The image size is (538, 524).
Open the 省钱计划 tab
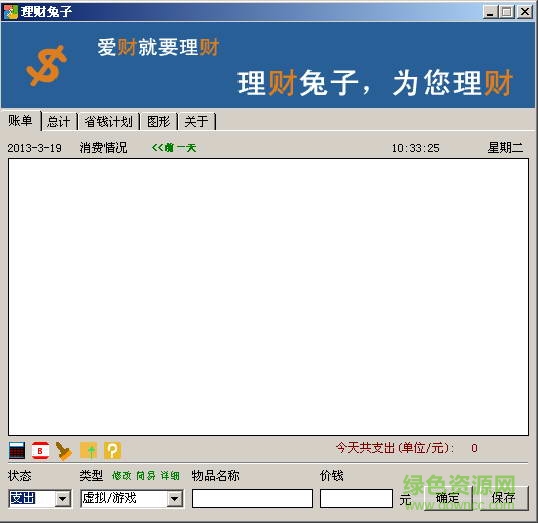[108, 121]
